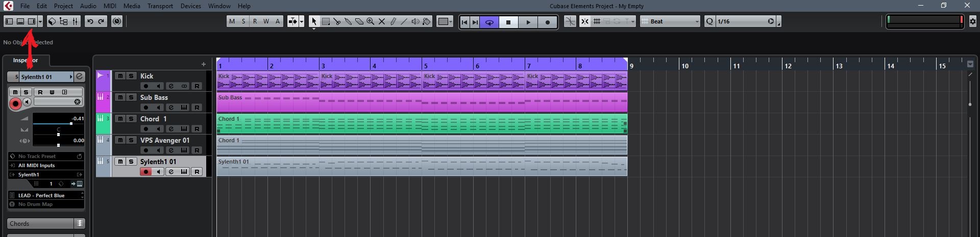Undo the last action
The image size is (980, 237).
click(x=90, y=21)
